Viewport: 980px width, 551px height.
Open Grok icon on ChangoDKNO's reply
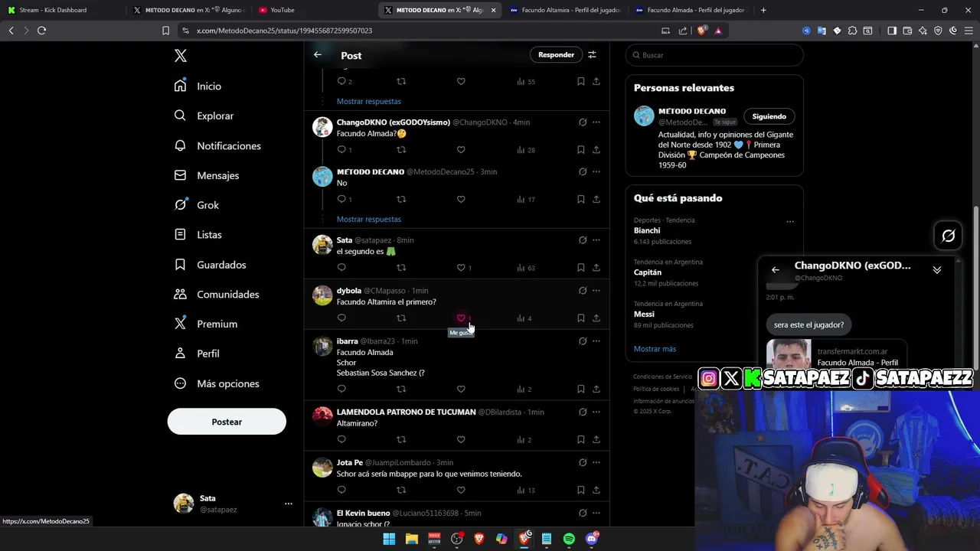click(x=583, y=122)
